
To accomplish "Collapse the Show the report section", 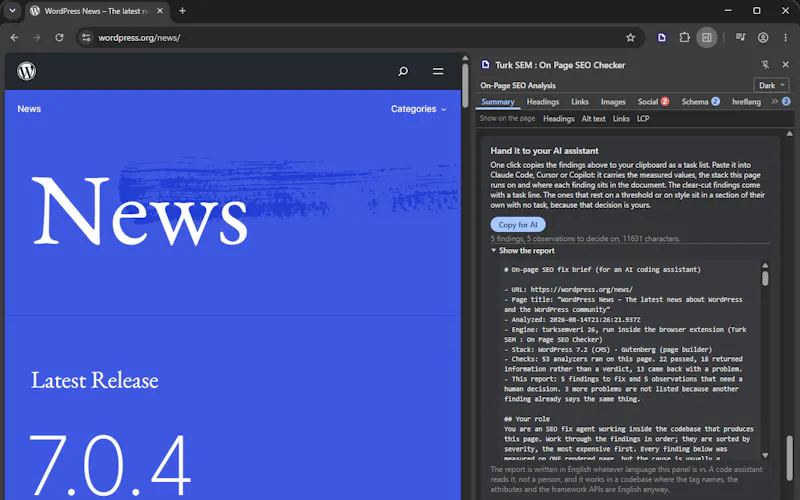I will tap(522, 251).
